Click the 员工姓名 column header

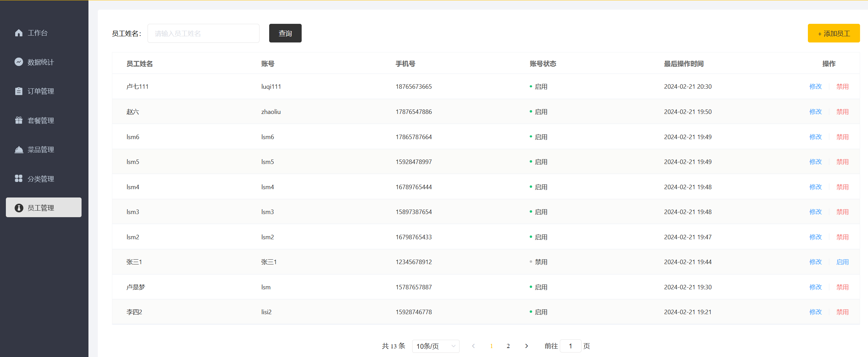coord(140,64)
